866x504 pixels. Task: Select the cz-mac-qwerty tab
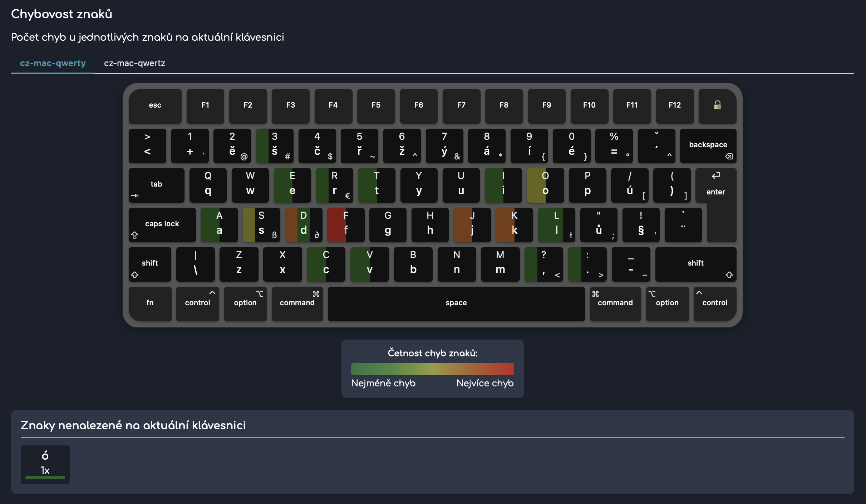click(x=53, y=63)
